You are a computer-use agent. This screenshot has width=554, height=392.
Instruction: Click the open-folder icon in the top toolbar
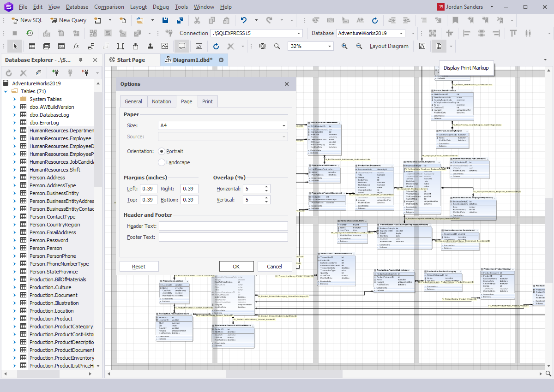pos(139,20)
